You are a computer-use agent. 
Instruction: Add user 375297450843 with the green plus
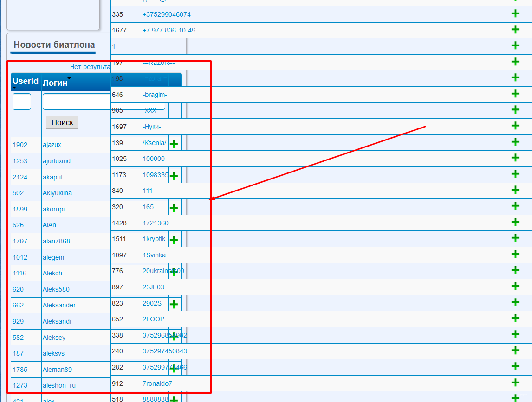coord(515,351)
